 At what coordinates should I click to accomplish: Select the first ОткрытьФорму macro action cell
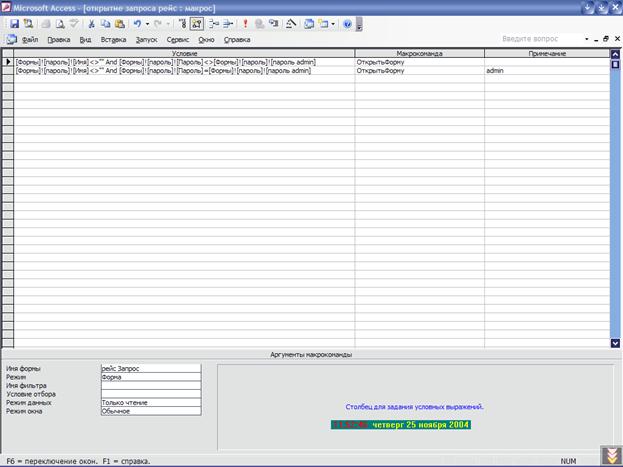point(419,62)
